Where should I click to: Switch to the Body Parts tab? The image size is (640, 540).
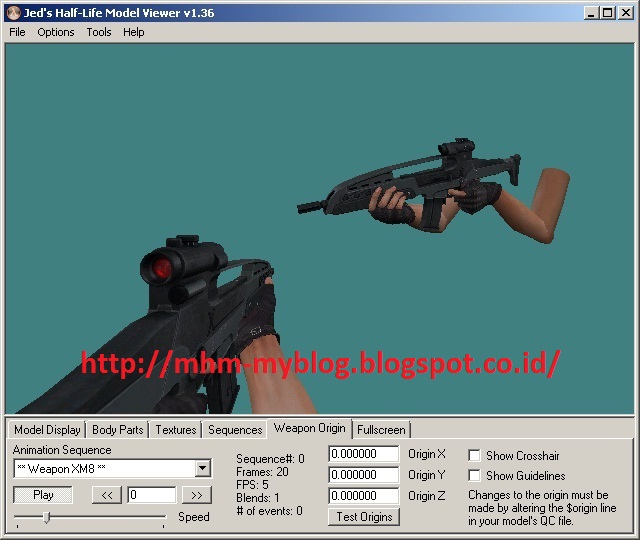pyautogui.click(x=118, y=430)
